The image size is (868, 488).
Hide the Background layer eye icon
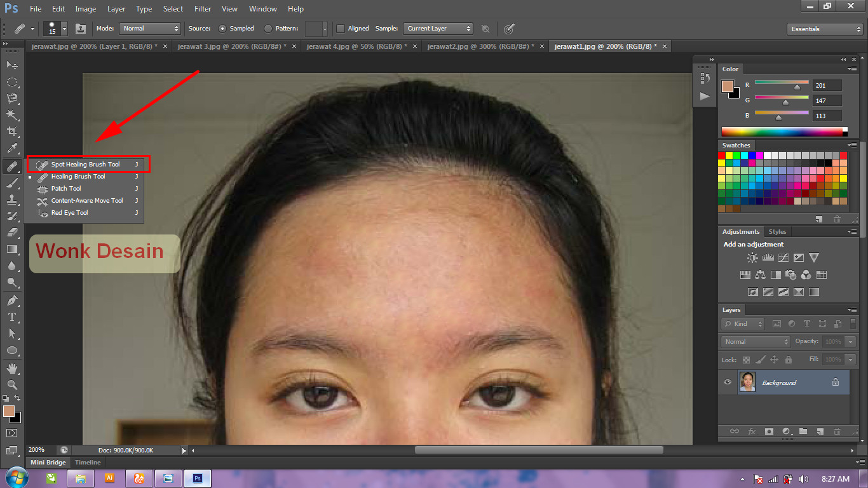tap(728, 383)
